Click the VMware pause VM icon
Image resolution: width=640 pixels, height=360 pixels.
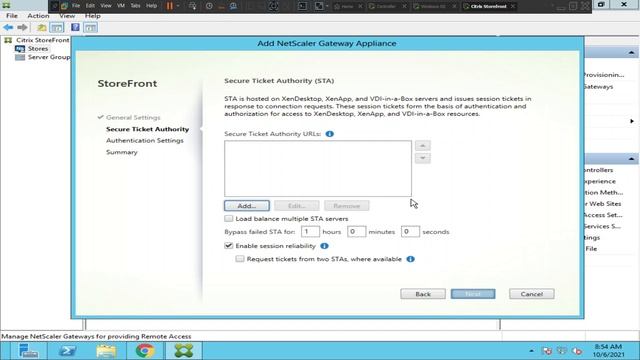tap(169, 6)
